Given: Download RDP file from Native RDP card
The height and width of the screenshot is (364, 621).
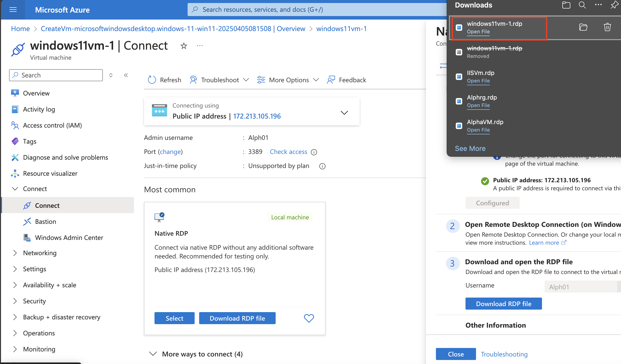Looking at the screenshot, I should coord(237,318).
